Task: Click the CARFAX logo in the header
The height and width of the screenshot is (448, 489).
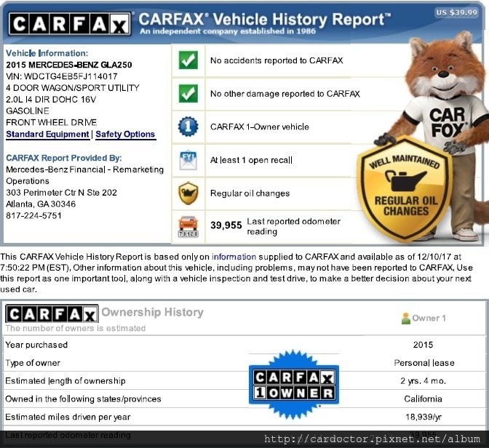Action: coord(70,24)
